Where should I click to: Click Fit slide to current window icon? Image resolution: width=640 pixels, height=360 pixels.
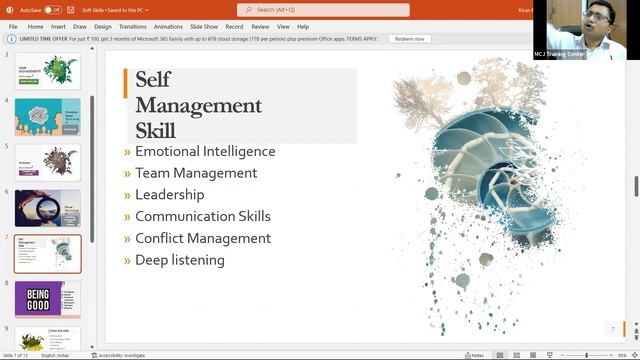point(635,356)
